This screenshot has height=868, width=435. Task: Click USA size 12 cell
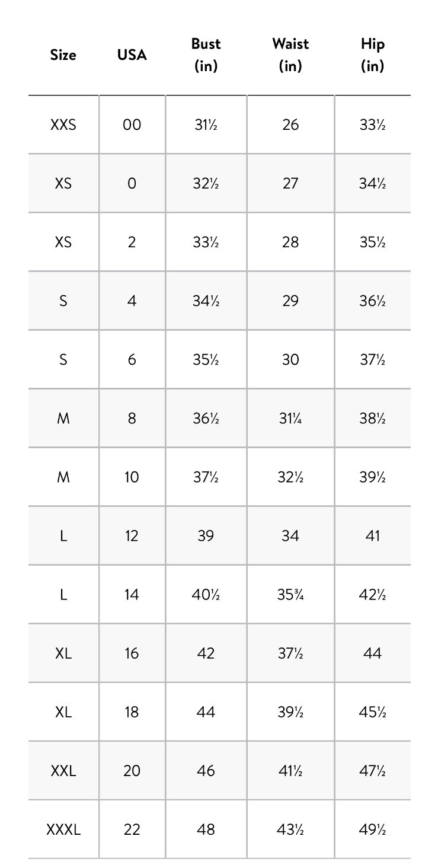(x=132, y=535)
